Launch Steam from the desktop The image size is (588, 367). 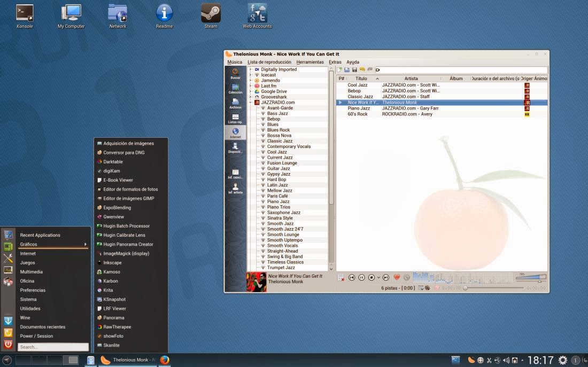tap(211, 16)
